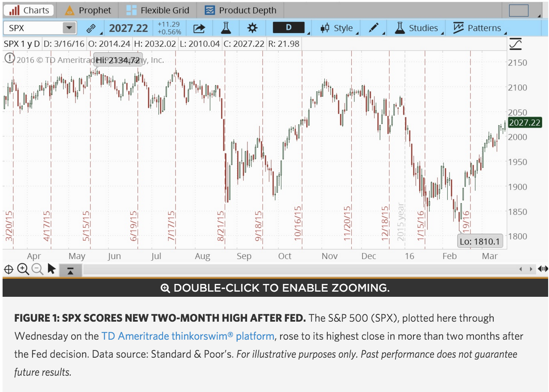Viewport: 549px width, 392px height.
Task: Open the Style menu
Action: click(337, 28)
